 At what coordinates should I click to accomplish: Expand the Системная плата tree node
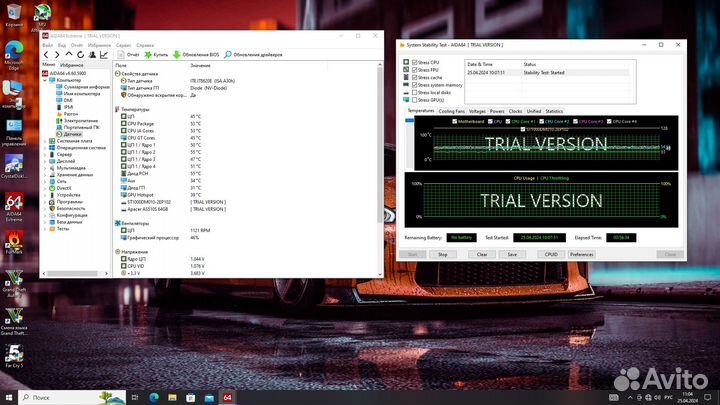pos(45,141)
